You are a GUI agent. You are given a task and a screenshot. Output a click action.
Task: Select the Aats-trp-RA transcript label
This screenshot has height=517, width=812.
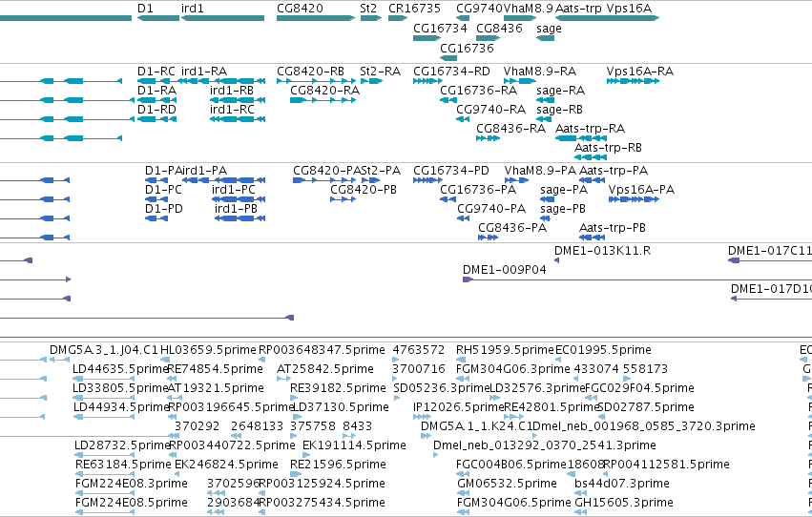point(590,129)
